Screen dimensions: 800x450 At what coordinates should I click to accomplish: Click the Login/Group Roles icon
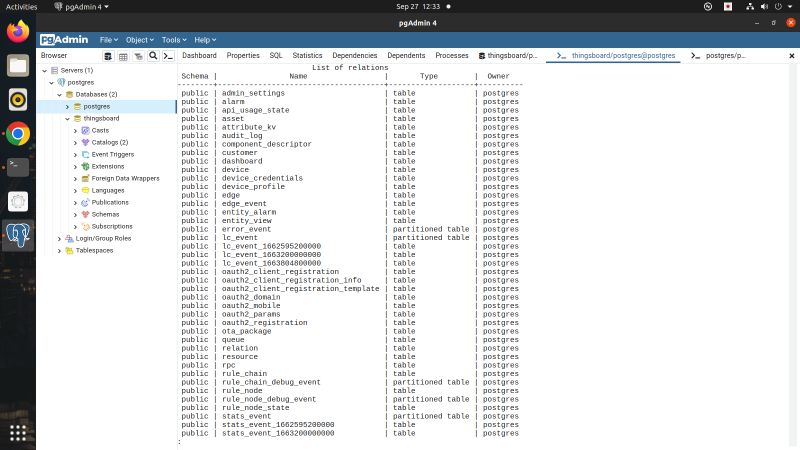coord(69,238)
